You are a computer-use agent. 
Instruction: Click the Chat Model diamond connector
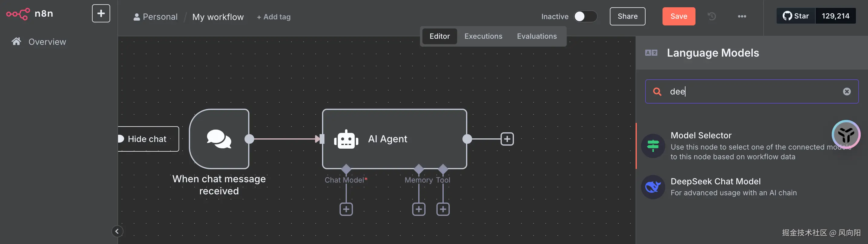pyautogui.click(x=346, y=169)
